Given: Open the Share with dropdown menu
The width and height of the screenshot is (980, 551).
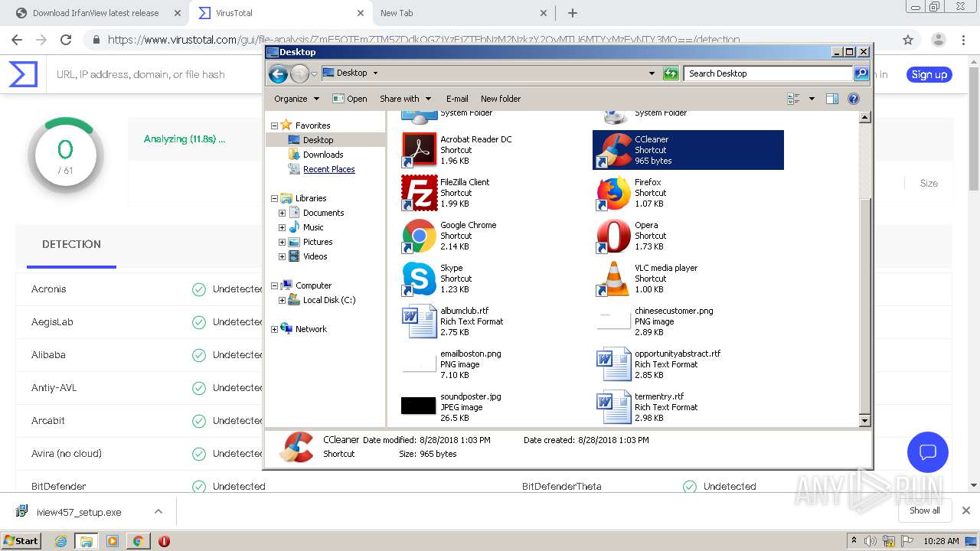Looking at the screenshot, I should click(x=405, y=99).
